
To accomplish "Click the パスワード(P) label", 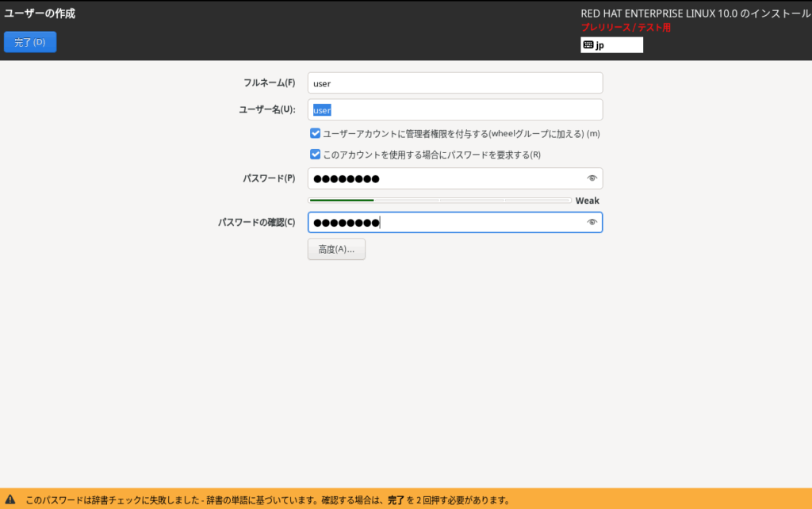I will point(269,178).
